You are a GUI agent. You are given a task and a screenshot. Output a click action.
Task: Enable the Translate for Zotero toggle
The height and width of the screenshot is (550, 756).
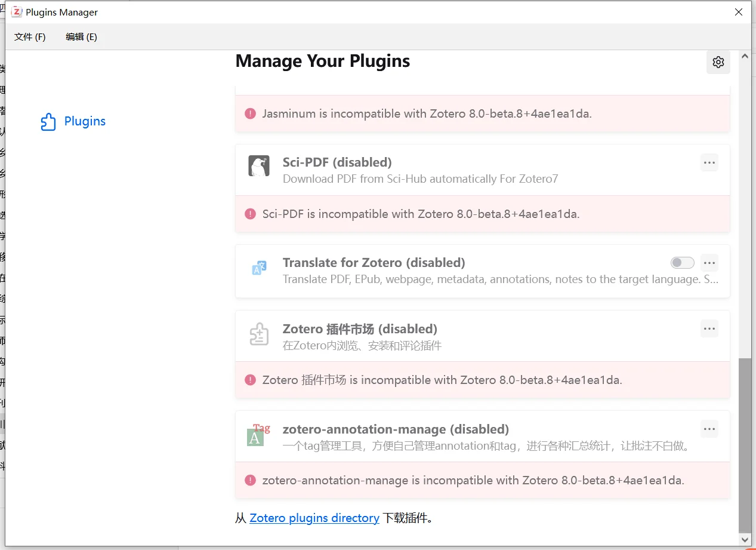pyautogui.click(x=683, y=263)
